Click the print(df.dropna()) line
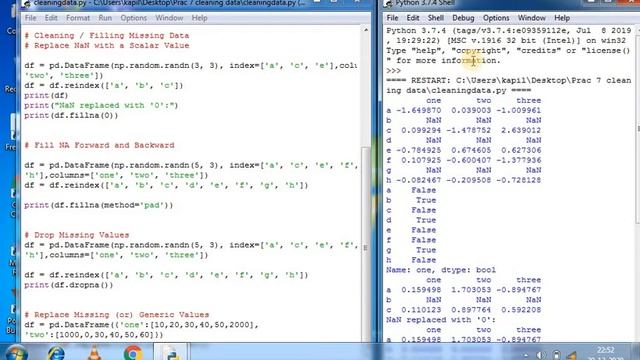640x360 pixels. tap(69, 285)
